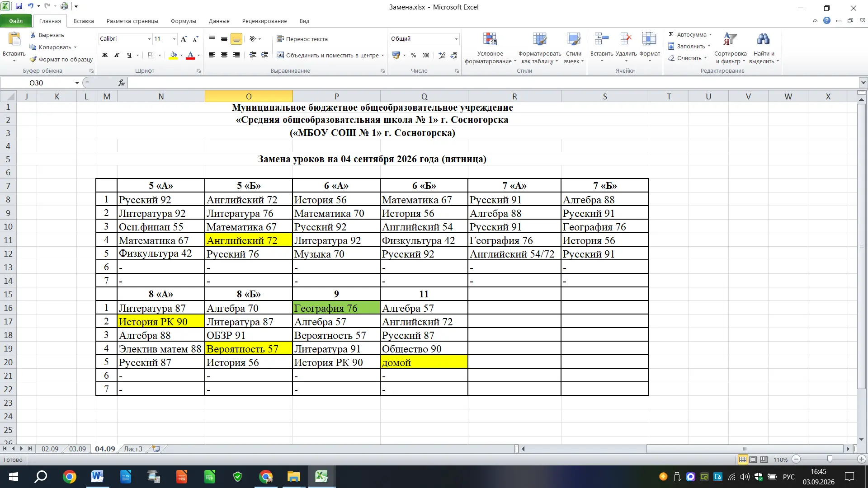Image resolution: width=868 pixels, height=488 pixels.
Task: Open the Calibri font name dropdown
Action: click(x=149, y=39)
